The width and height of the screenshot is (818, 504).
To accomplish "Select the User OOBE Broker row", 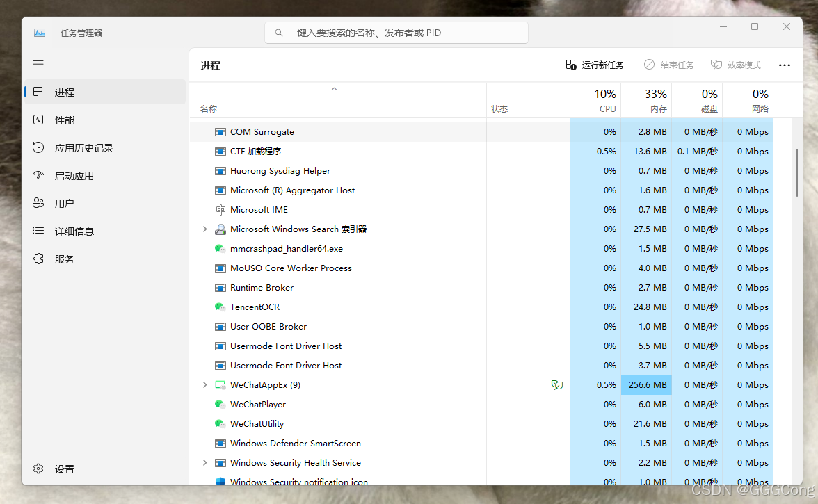I will 481,326.
